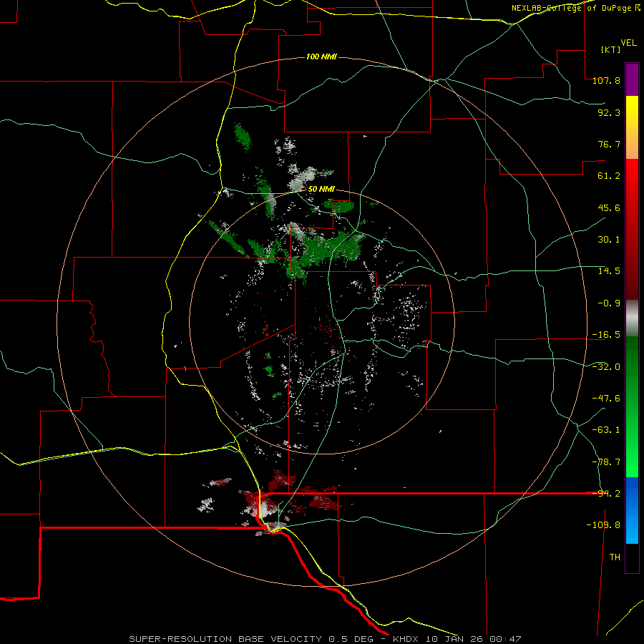Select the -32.0 scale value

point(606,367)
